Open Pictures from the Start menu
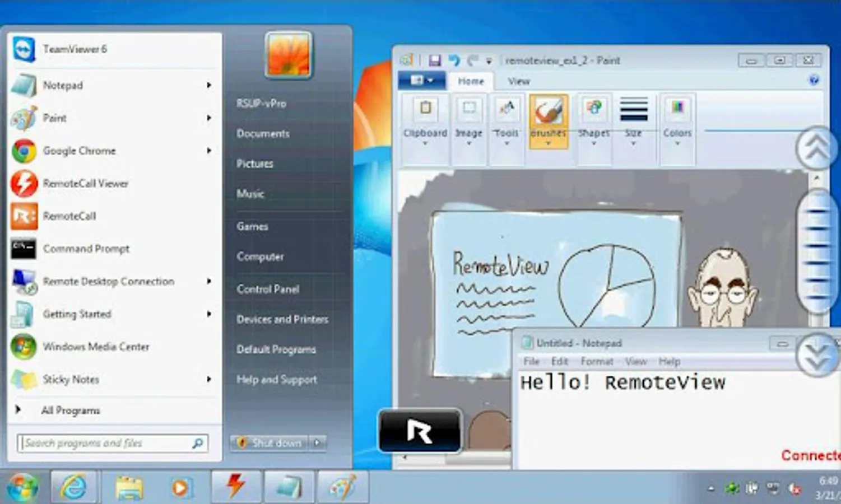The width and height of the screenshot is (841, 504). [x=255, y=164]
